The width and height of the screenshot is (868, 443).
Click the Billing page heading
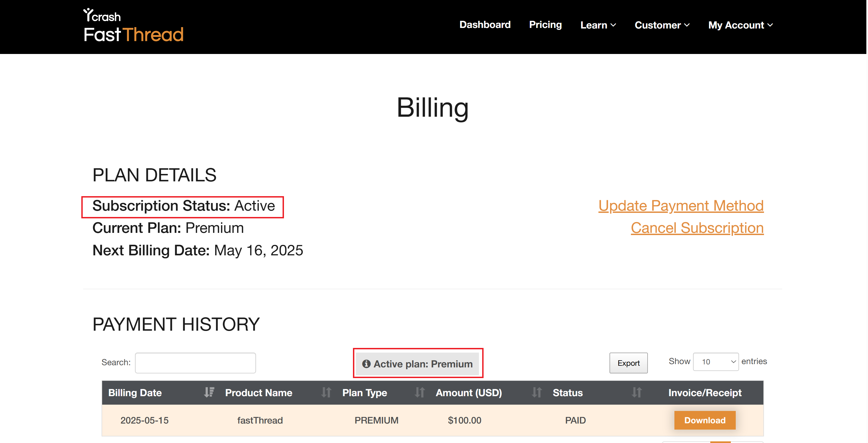click(x=433, y=108)
